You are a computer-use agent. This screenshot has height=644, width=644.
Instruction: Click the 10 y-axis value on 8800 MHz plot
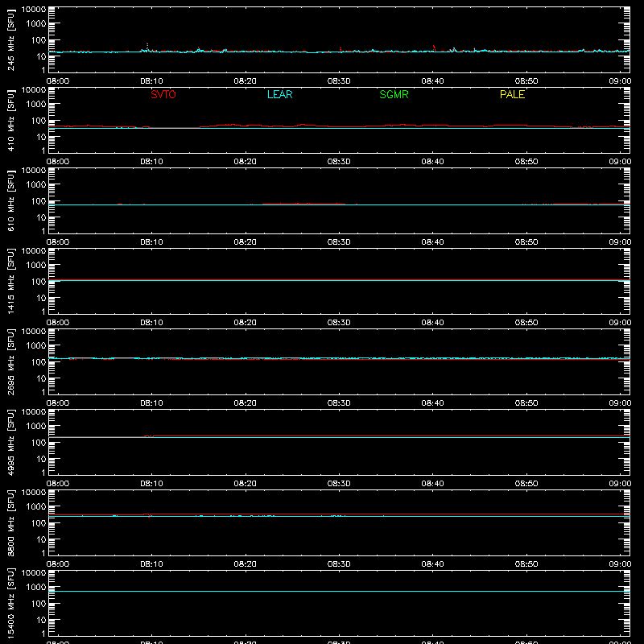click(42, 539)
